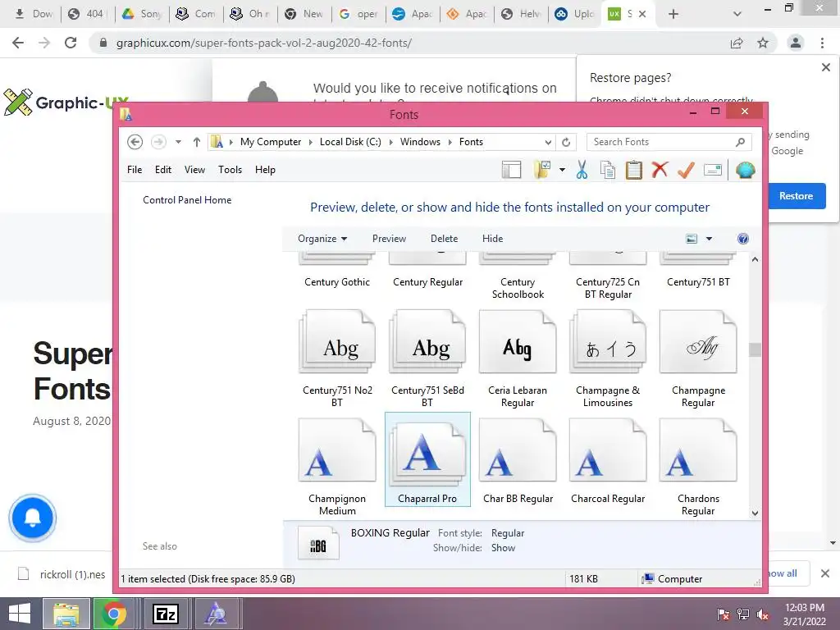Expand the address bar history dropdown

coord(548,142)
